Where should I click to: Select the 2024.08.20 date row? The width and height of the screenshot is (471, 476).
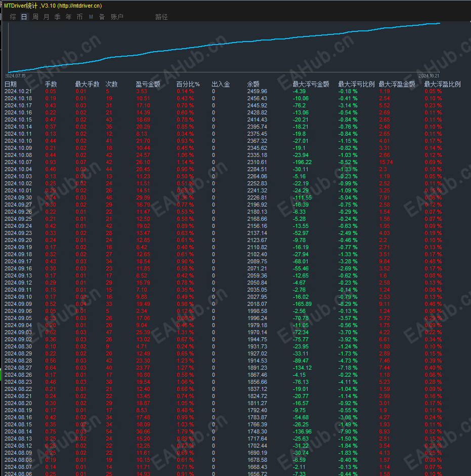pos(18,403)
